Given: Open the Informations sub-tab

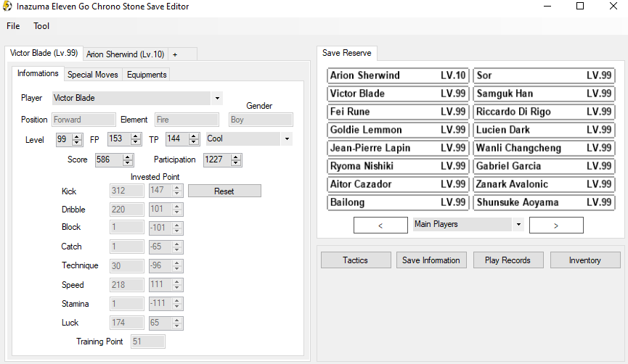Looking at the screenshot, I should pyautogui.click(x=38, y=73).
